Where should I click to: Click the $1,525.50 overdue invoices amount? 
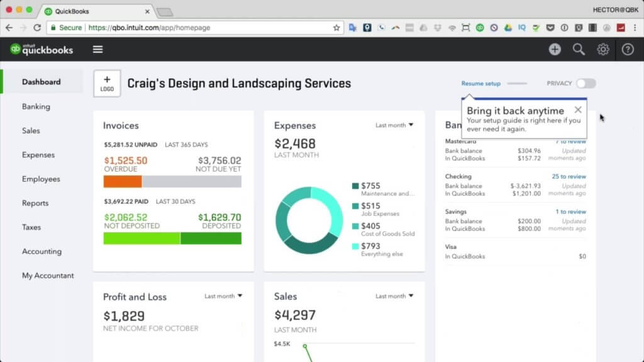(126, 160)
